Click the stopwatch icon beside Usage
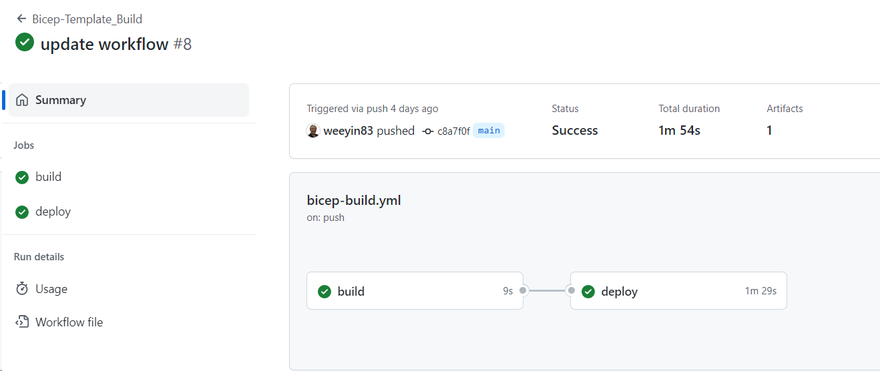The height and width of the screenshot is (371, 880). tap(22, 289)
